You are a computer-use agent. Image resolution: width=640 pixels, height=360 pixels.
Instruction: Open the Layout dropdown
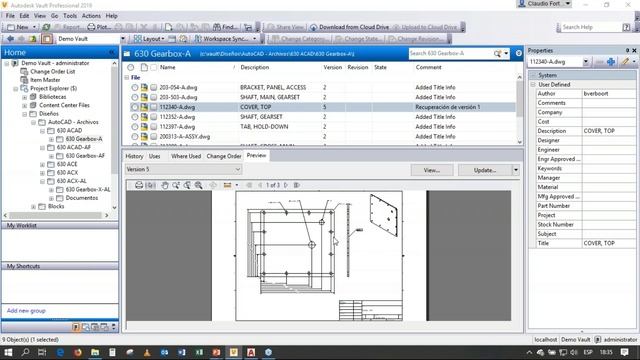click(x=149, y=39)
